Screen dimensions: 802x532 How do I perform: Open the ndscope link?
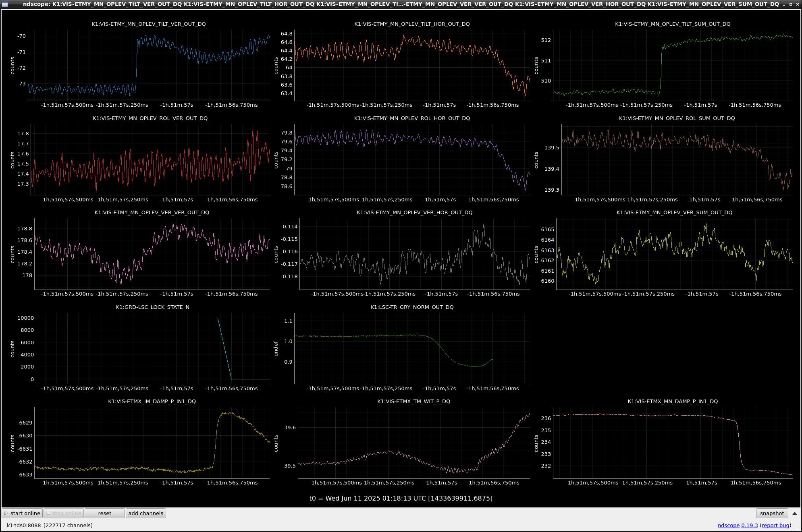(728, 525)
